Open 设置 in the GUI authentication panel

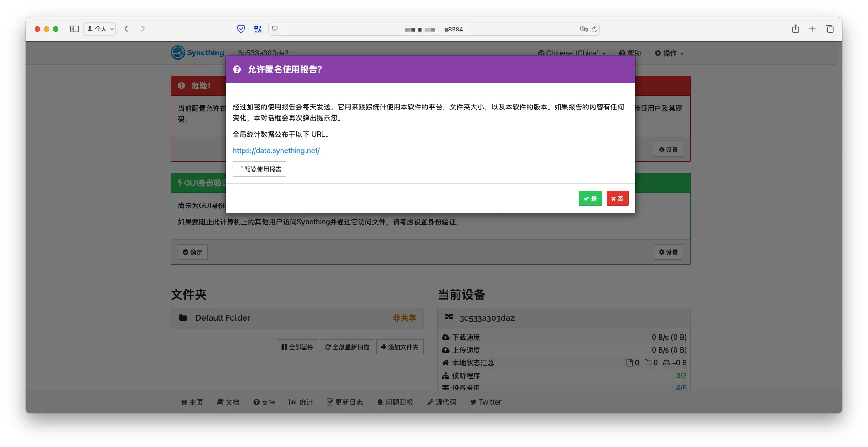tap(668, 252)
